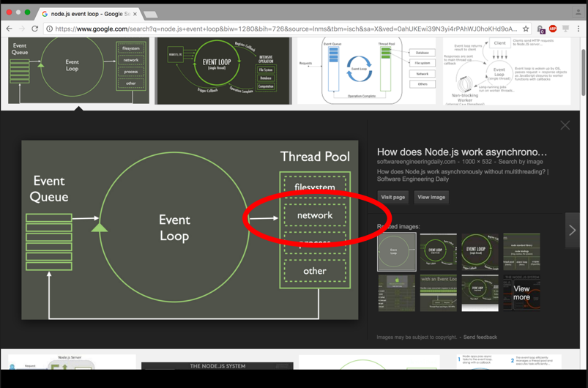Click the browser forward arrow
This screenshot has width=588, height=388.
[22, 29]
